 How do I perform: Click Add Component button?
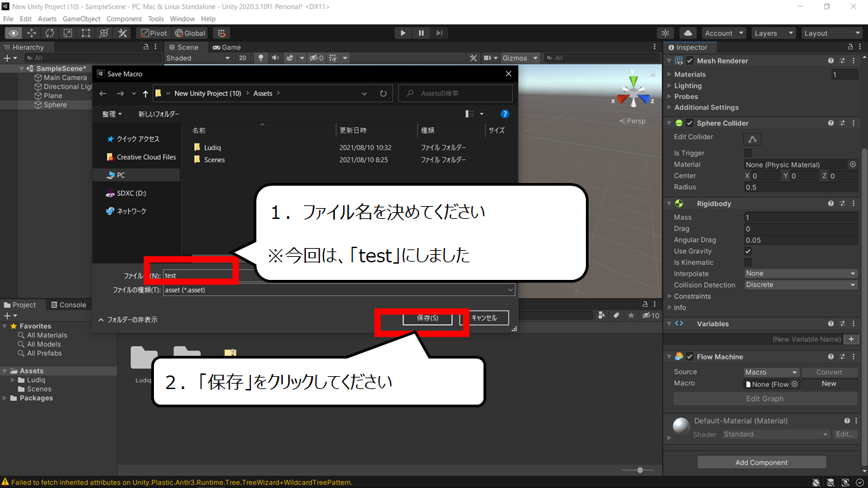coord(762,462)
